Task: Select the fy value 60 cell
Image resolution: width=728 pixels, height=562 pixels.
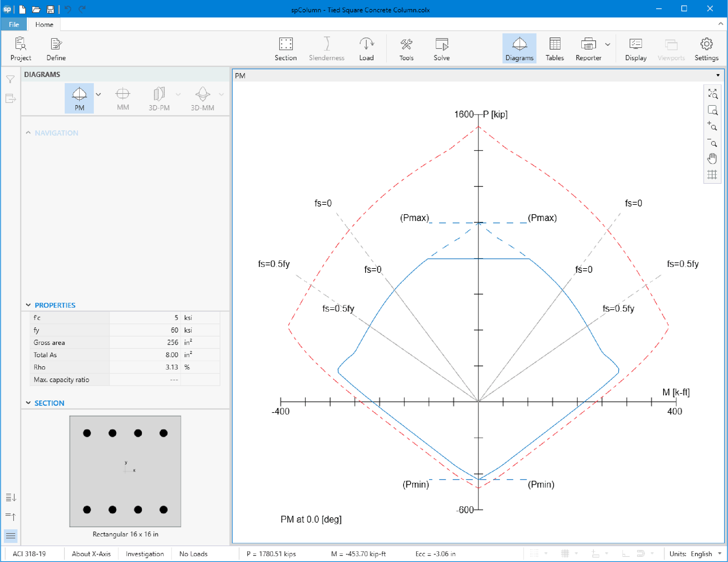Action: click(145, 330)
